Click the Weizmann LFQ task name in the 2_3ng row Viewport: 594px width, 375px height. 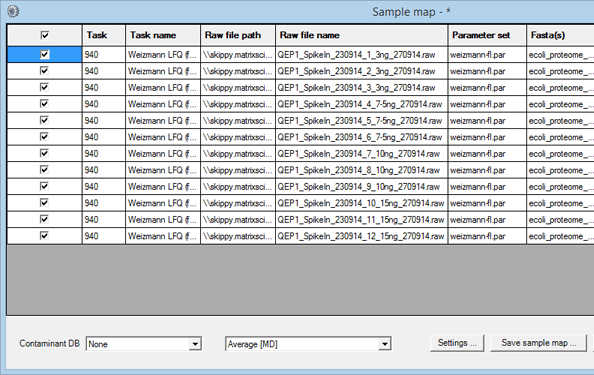pos(163,71)
